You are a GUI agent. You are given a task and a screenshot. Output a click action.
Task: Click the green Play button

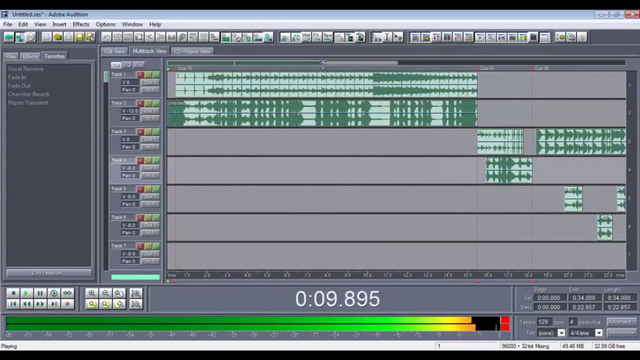(x=27, y=293)
